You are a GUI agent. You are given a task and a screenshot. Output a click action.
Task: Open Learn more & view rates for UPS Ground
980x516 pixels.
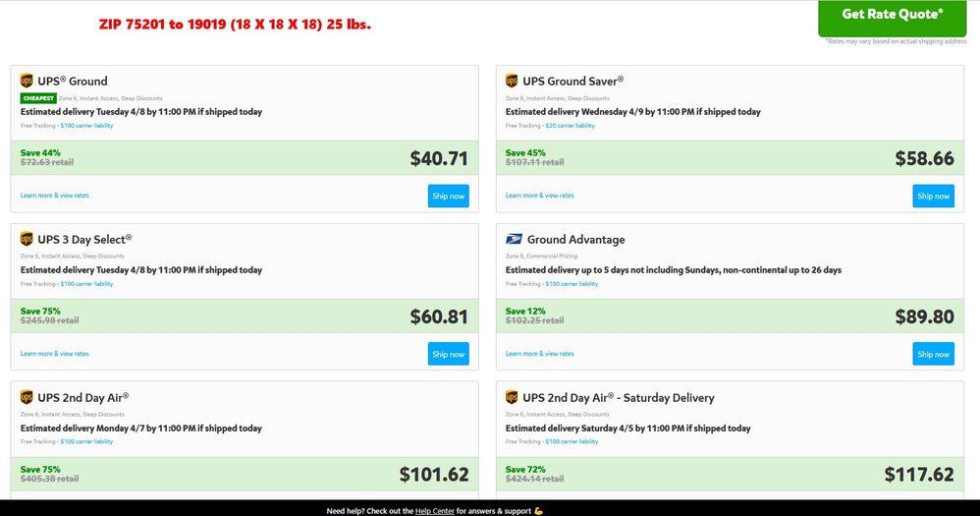(x=54, y=196)
